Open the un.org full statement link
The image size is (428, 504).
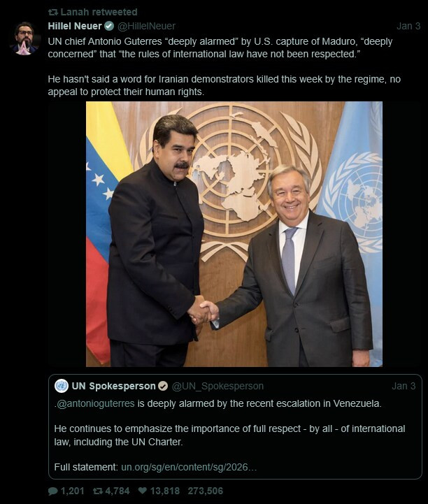click(x=189, y=467)
